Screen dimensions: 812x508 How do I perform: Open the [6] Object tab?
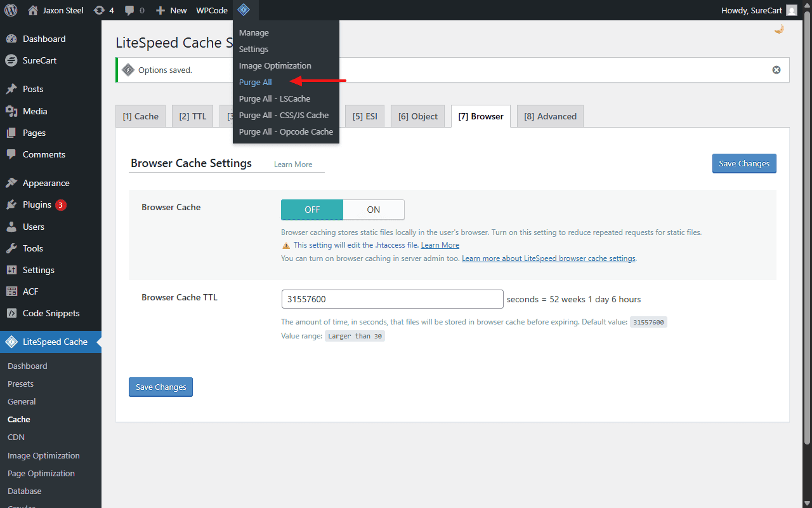coord(418,116)
